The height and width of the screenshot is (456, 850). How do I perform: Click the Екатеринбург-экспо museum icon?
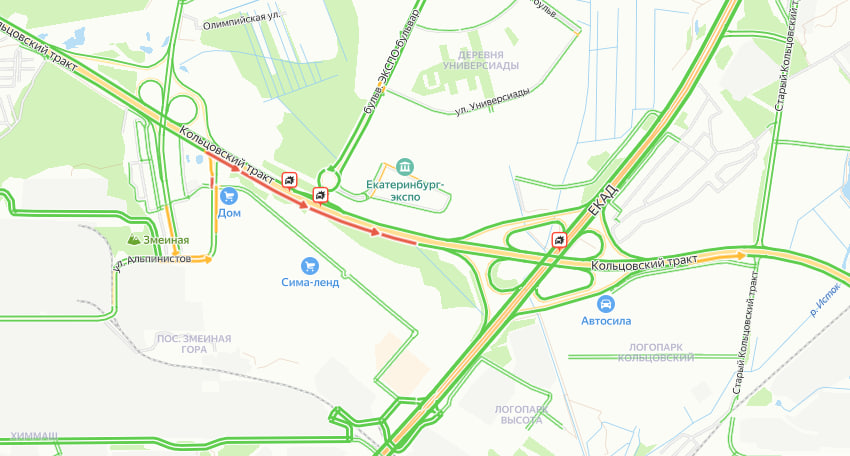(404, 166)
